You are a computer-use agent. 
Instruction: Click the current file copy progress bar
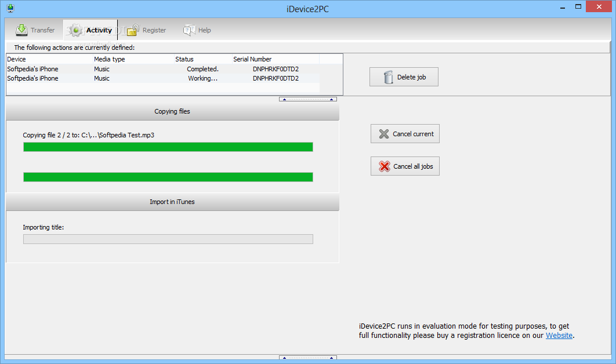(x=168, y=147)
